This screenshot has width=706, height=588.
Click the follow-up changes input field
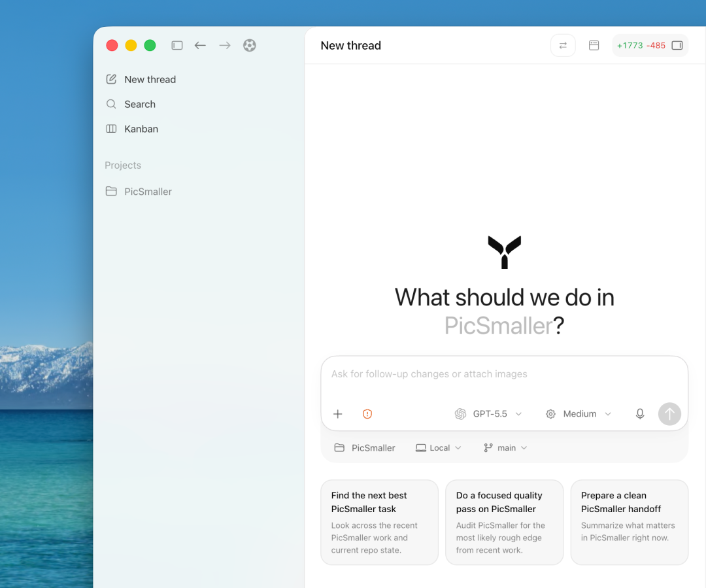[x=504, y=377]
